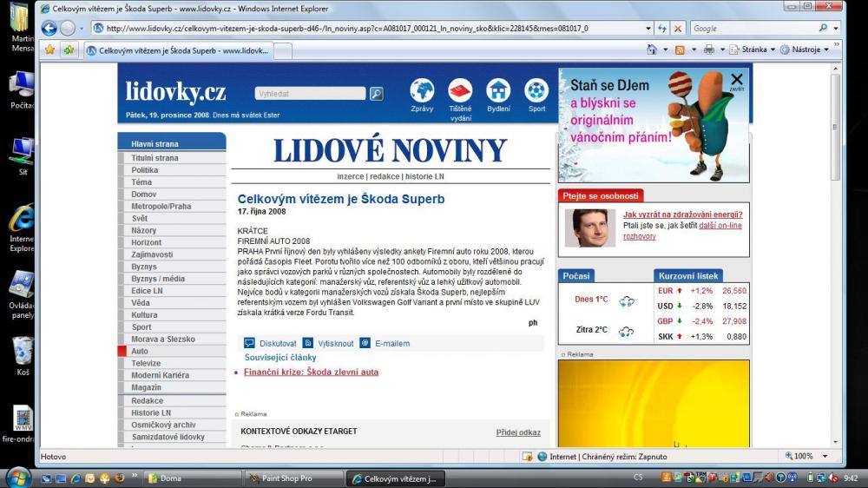Open Windows Start orb
Viewport: 868px width, 488px height.
pos(17,478)
